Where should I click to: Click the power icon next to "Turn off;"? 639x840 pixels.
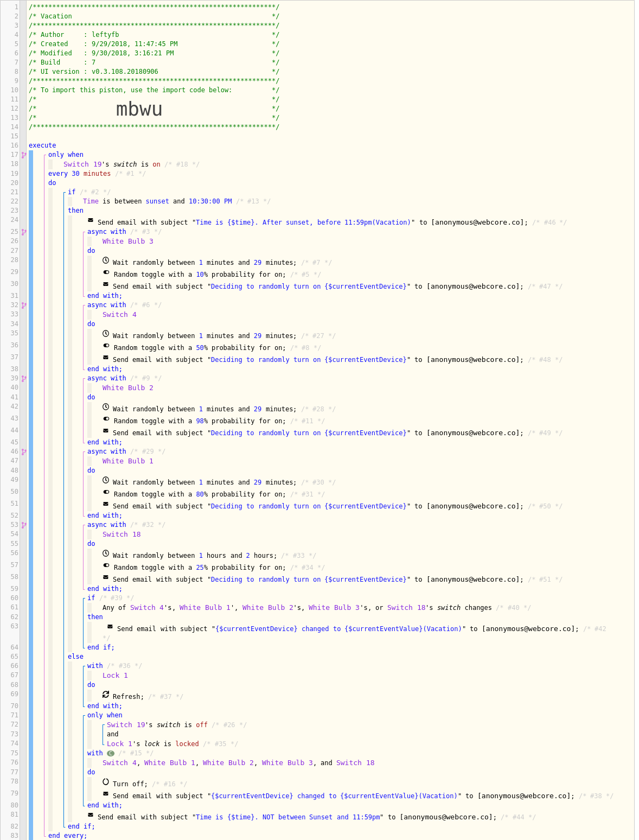pos(106,782)
